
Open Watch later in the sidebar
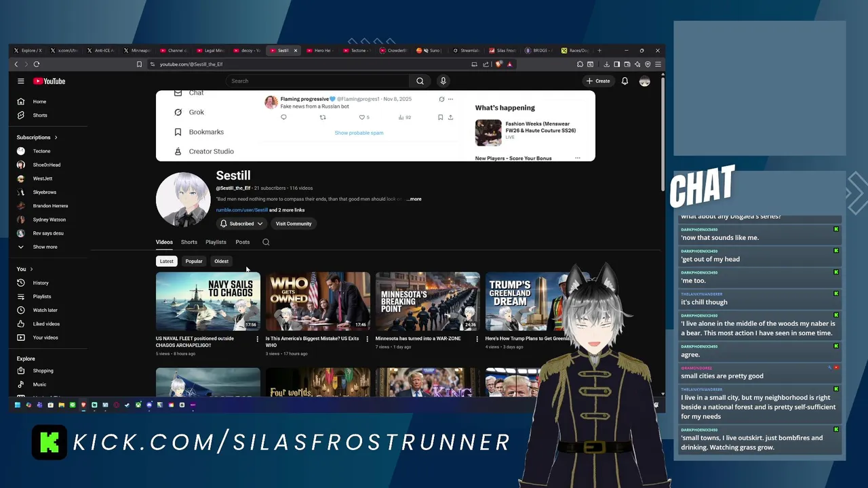45,310
